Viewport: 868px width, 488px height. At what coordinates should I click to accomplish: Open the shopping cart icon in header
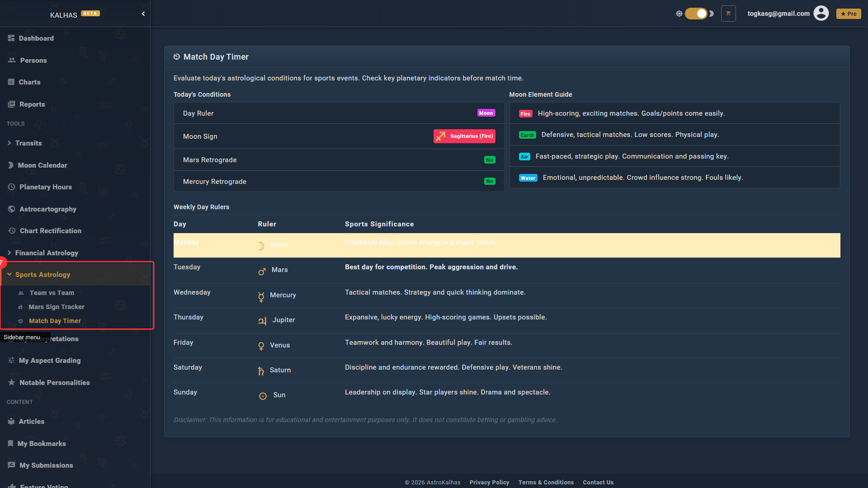click(x=728, y=14)
